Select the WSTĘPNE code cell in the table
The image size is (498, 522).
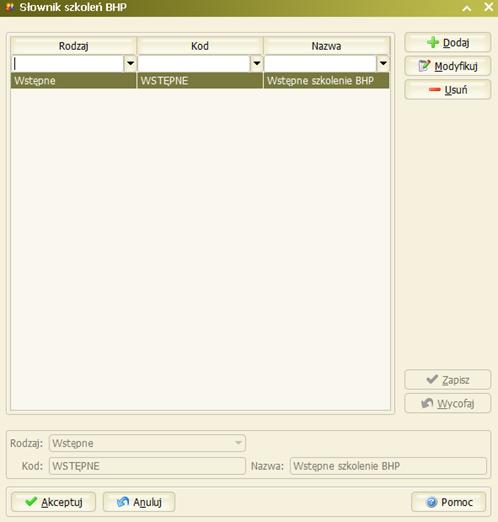[x=200, y=81]
